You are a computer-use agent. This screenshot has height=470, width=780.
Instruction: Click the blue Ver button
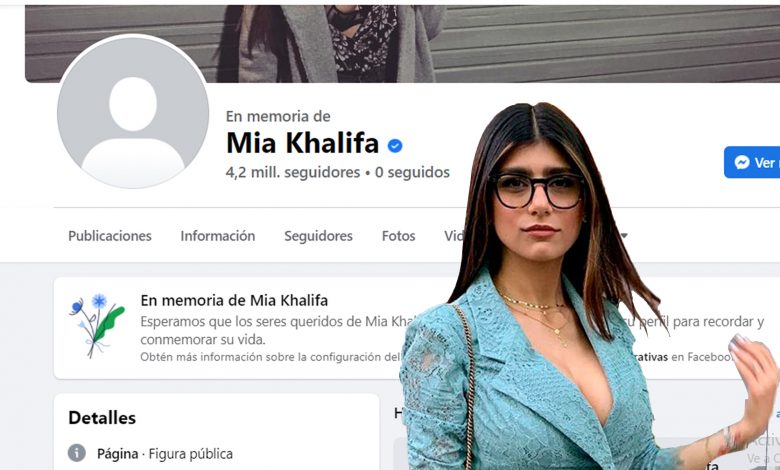pyautogui.click(x=752, y=162)
